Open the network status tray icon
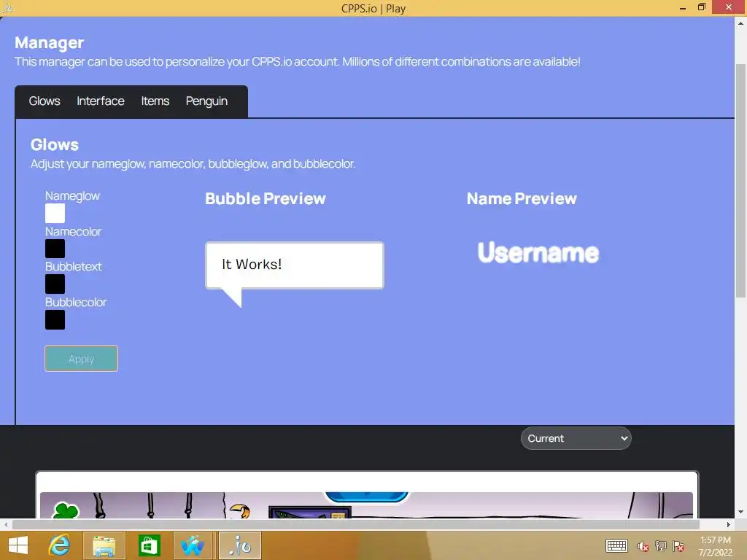Image resolution: width=747 pixels, height=560 pixels. (x=661, y=546)
